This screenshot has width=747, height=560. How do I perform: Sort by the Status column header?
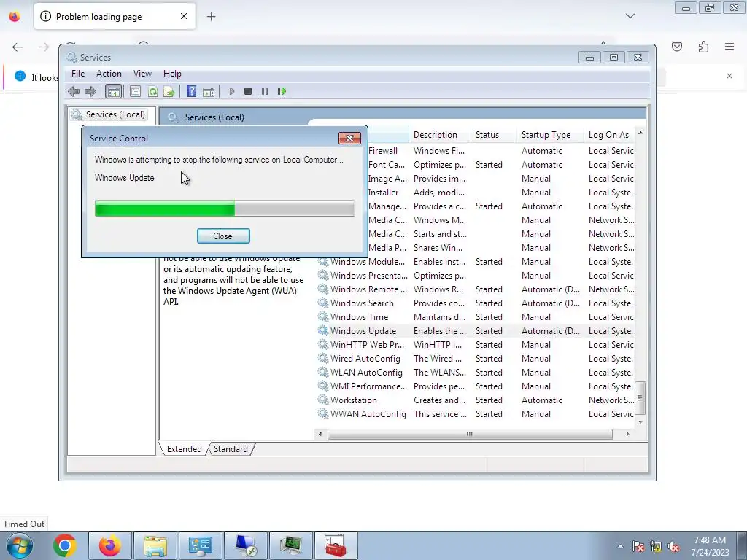494,135
